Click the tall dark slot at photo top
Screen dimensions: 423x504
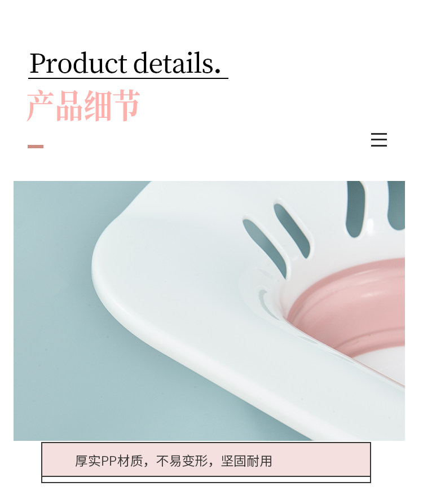tap(355, 208)
